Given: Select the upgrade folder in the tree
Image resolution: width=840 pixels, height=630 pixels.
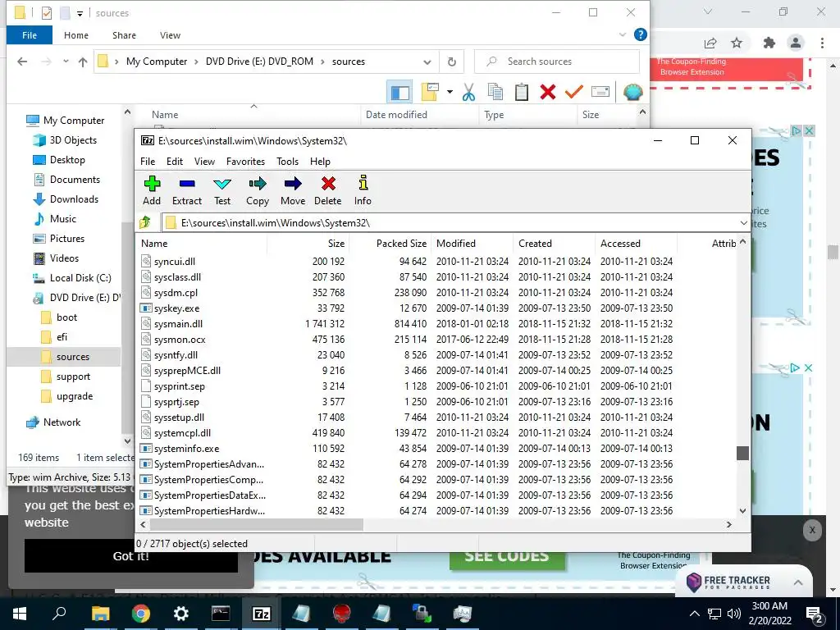Looking at the screenshot, I should click(x=75, y=396).
